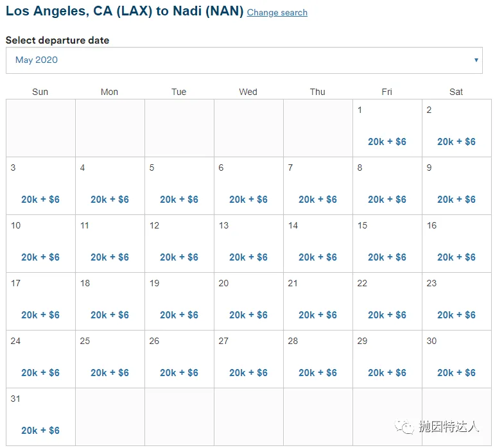Select May 1 fare 20k + $6
495x448 pixels.
386,142
